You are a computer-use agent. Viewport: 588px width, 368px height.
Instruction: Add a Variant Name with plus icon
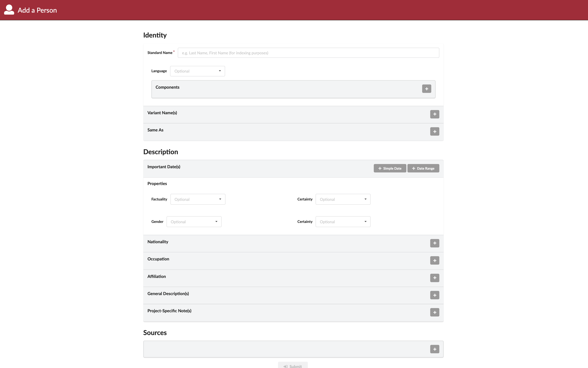pyautogui.click(x=435, y=114)
